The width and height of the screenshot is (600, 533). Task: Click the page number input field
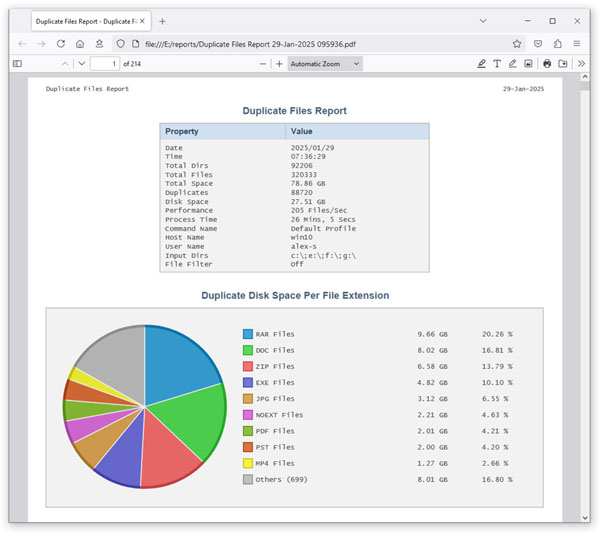[x=104, y=64]
